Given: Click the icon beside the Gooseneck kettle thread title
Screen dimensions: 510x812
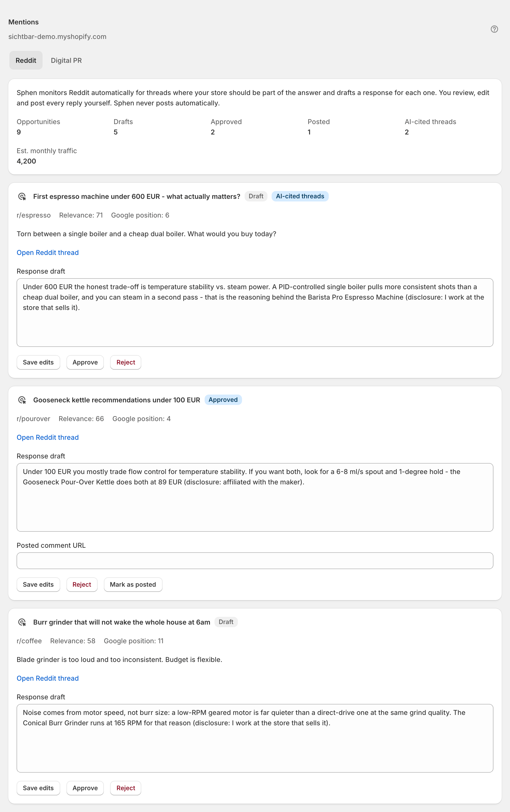Looking at the screenshot, I should click(x=22, y=400).
